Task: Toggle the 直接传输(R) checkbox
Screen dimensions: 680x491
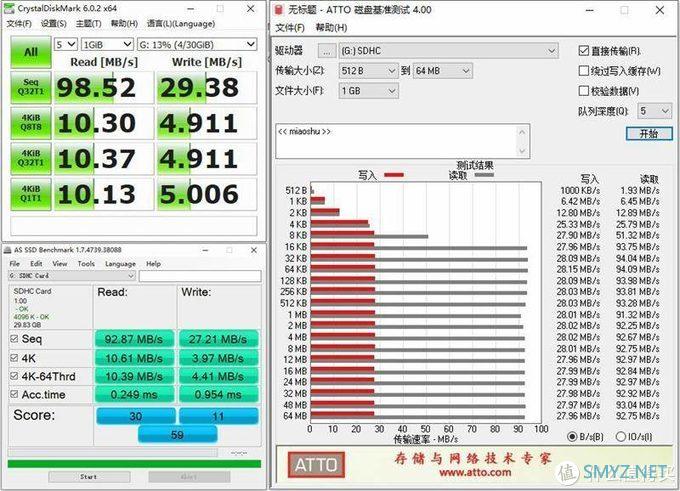Action: pos(584,51)
